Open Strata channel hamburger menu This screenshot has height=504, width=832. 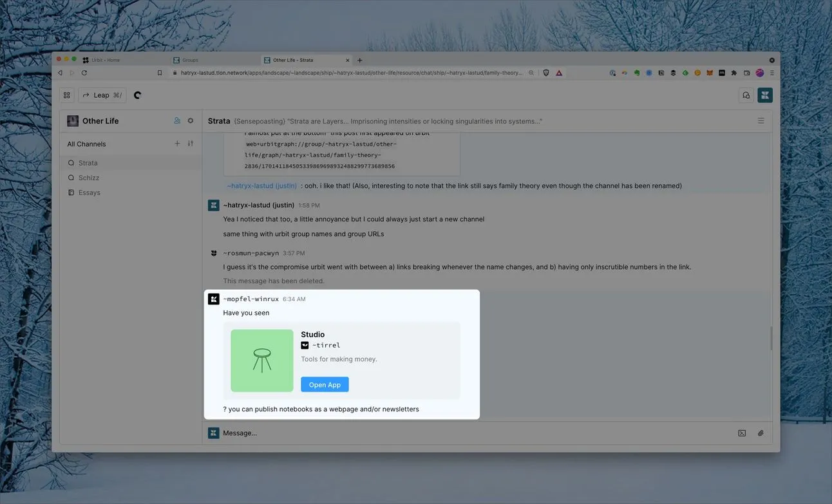coord(761,121)
